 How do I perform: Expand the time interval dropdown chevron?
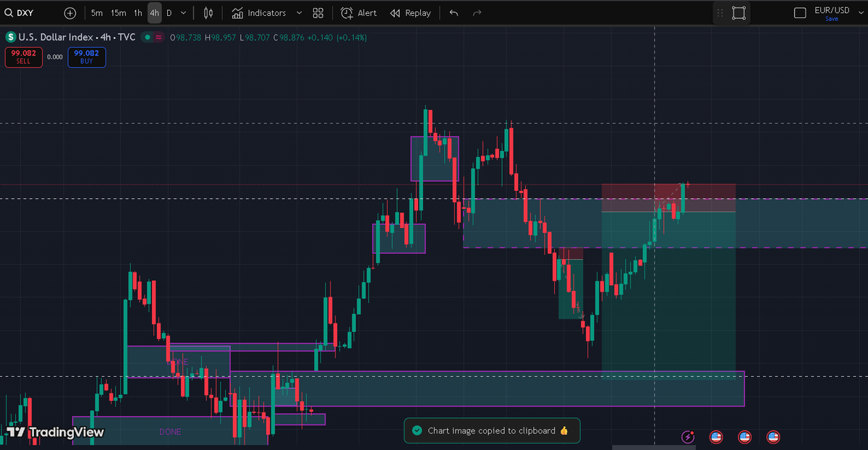pyautogui.click(x=184, y=13)
